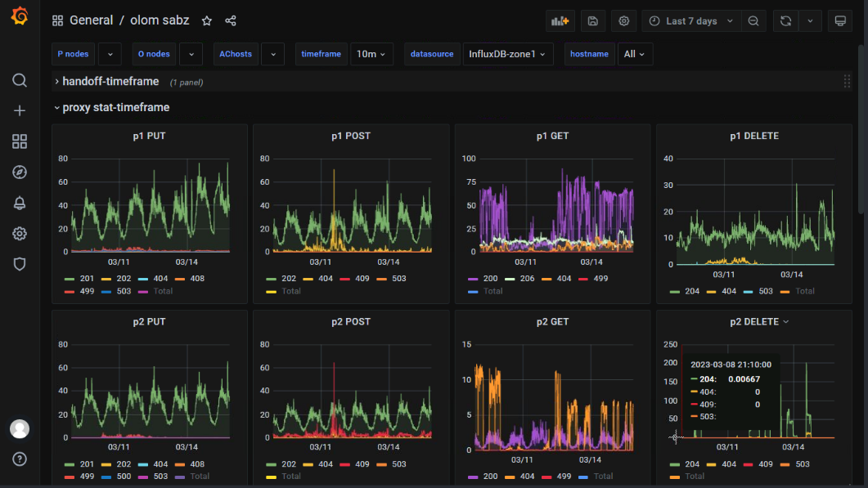Open the Alerting bell icon
The width and height of the screenshot is (868, 488).
click(20, 203)
